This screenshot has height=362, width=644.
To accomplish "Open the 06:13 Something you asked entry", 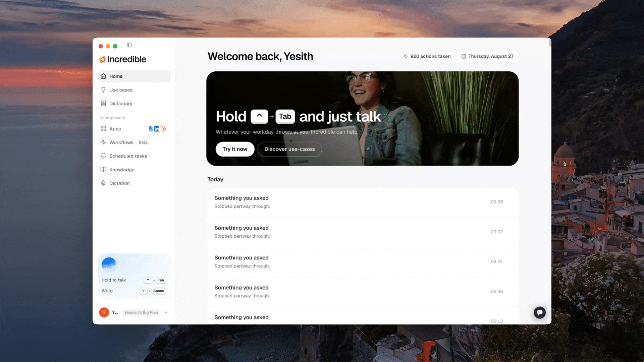I will click(363, 316).
